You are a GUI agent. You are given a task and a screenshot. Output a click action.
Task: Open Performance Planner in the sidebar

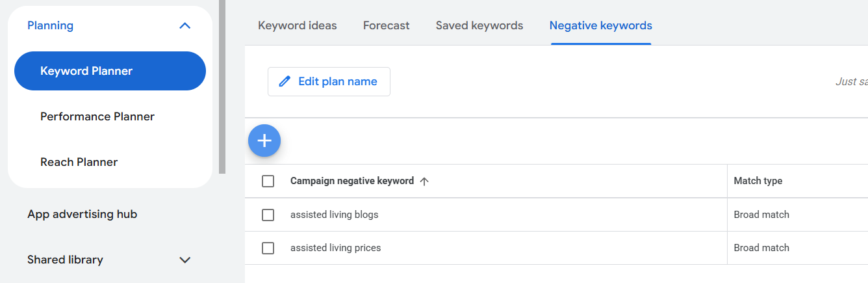[97, 116]
